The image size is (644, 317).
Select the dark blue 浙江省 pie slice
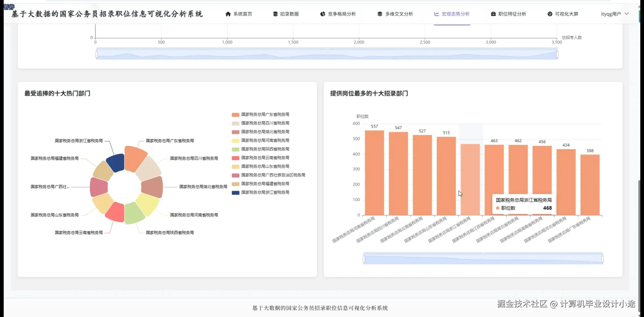116,163
